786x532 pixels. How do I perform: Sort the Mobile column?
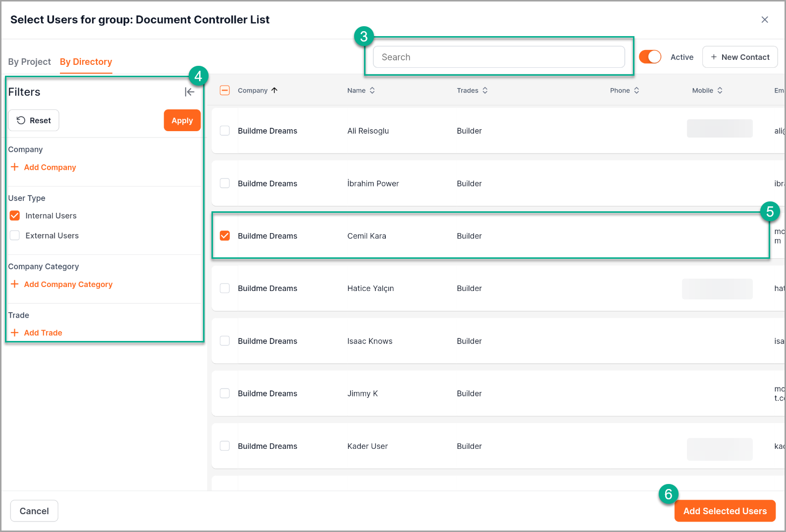click(720, 91)
